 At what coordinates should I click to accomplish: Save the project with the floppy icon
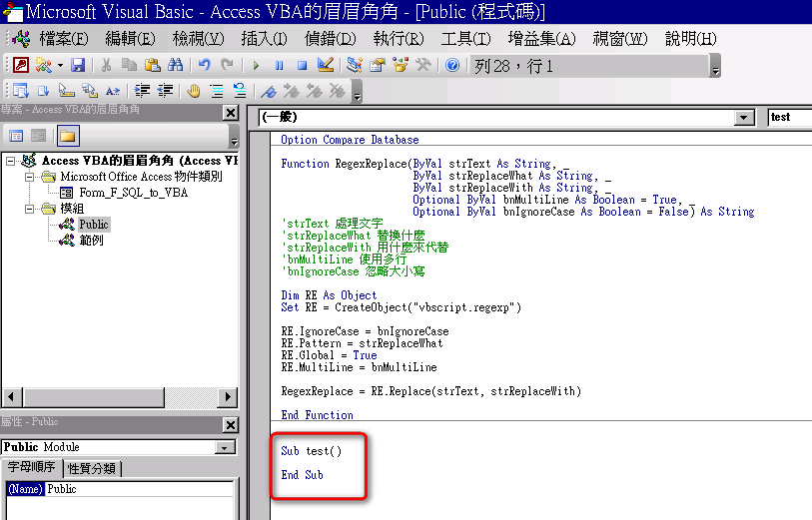click(78, 65)
